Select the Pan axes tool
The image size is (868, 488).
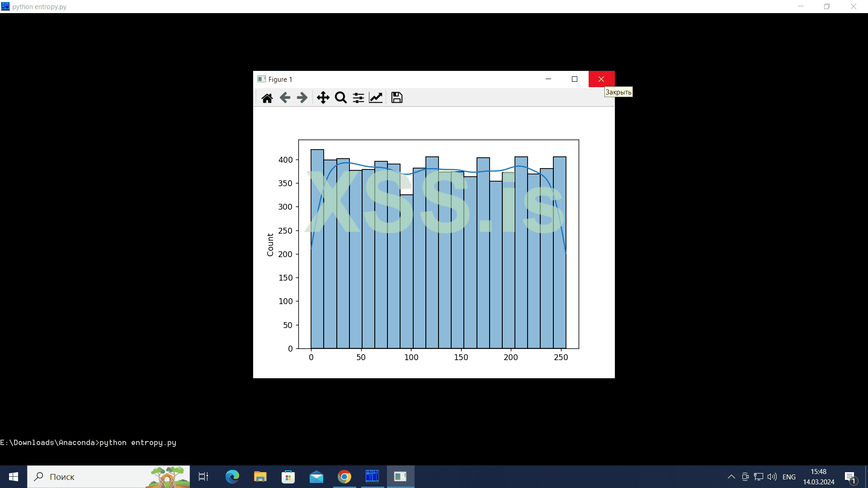coord(323,98)
